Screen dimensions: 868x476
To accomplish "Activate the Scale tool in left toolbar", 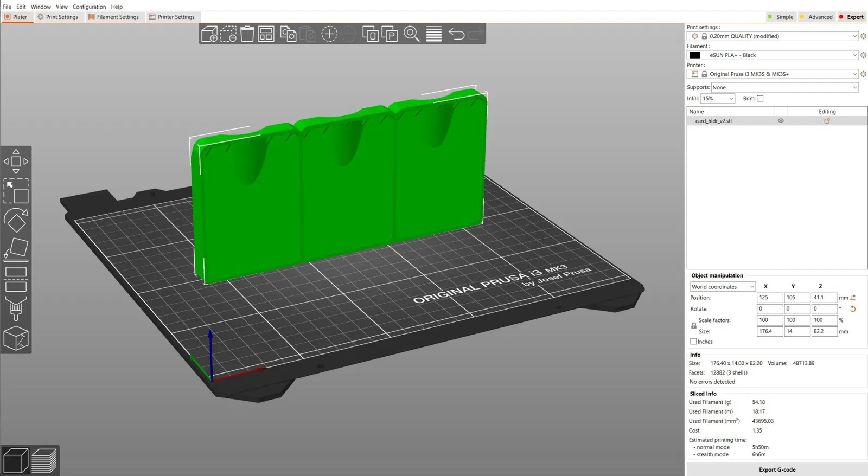I will [x=16, y=191].
